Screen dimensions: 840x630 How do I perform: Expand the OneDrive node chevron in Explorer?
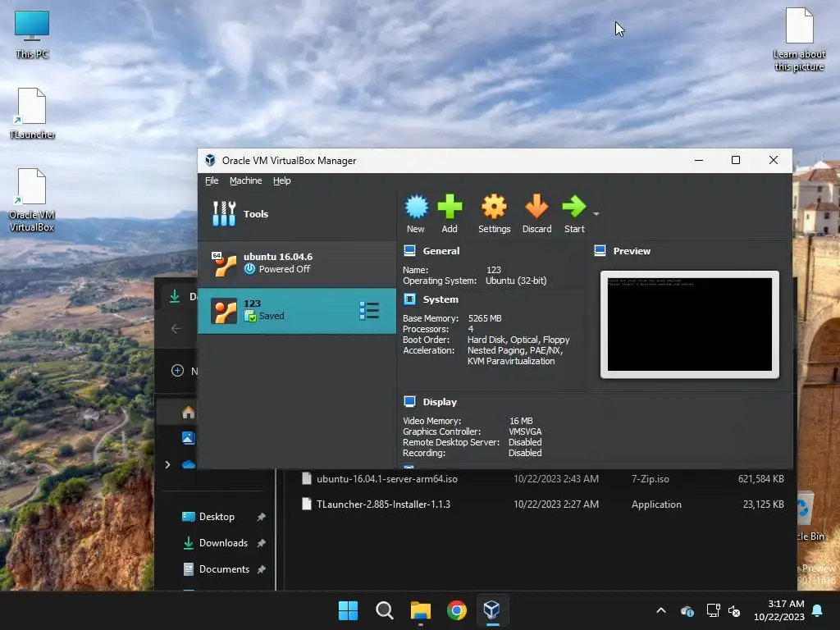pyautogui.click(x=167, y=464)
